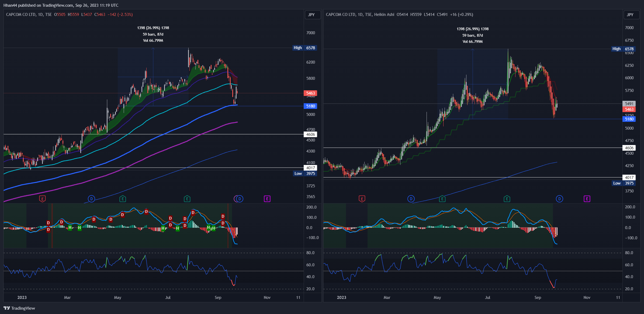Screen dimensions: 644x314
Task: Open JPY currency selector on left chart
Action: (313, 15)
